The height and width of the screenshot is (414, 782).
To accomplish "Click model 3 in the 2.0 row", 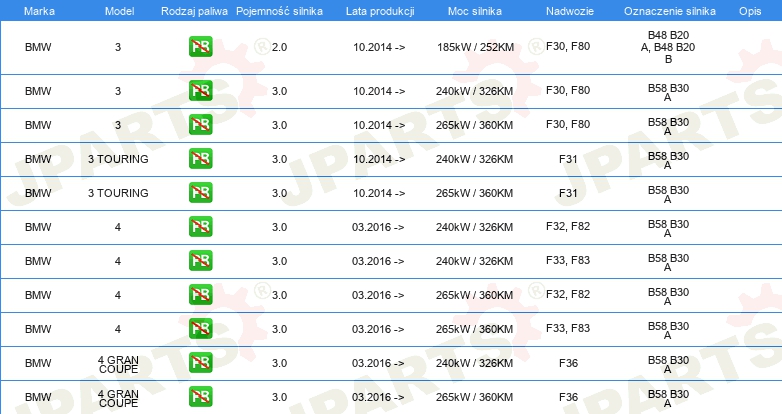I will pos(118,47).
